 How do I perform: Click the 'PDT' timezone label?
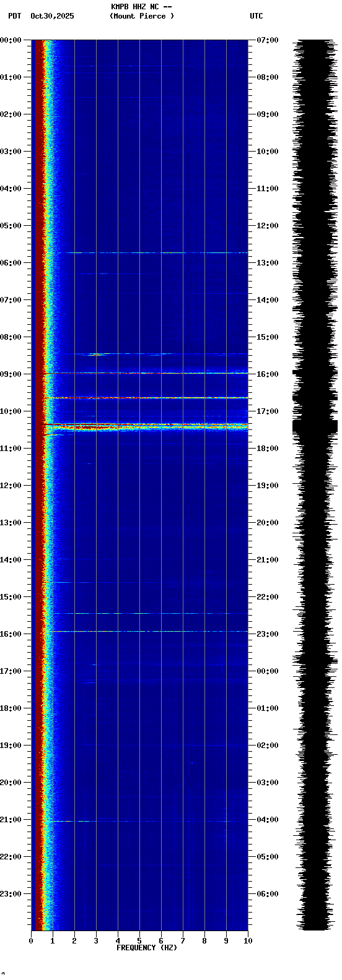tap(14, 16)
